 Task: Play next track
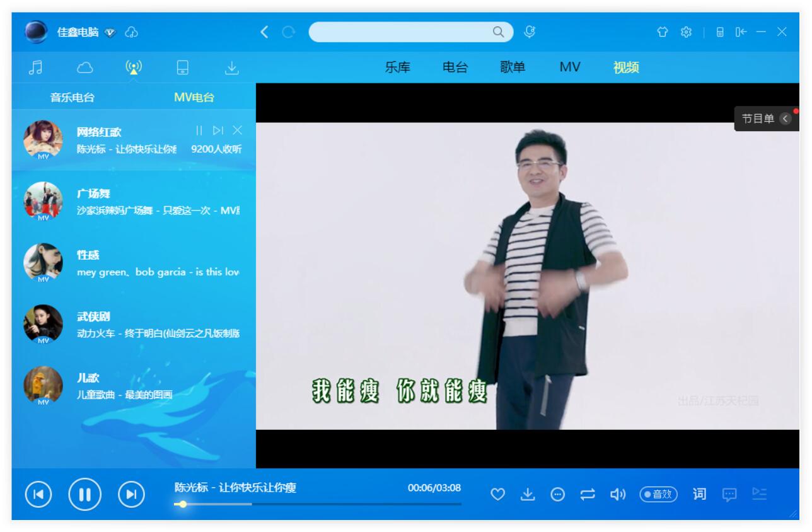click(x=131, y=495)
